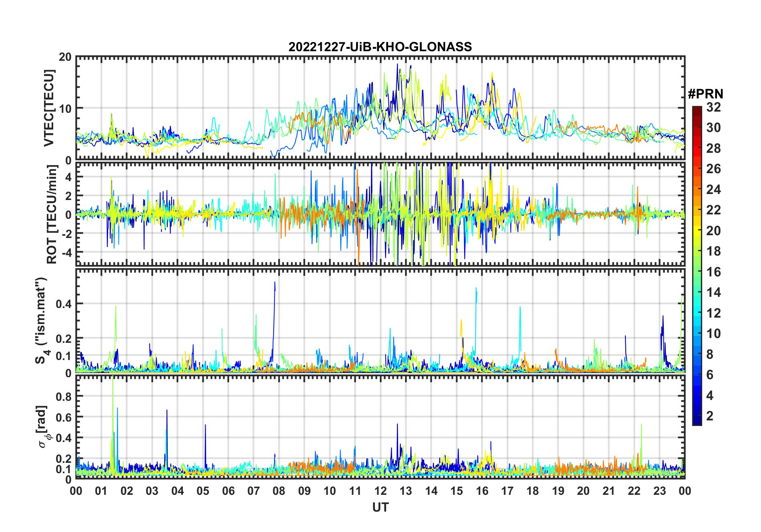Click σφ panel y-axis tick 0.2
The width and height of the screenshot is (761, 532).
coord(64,459)
